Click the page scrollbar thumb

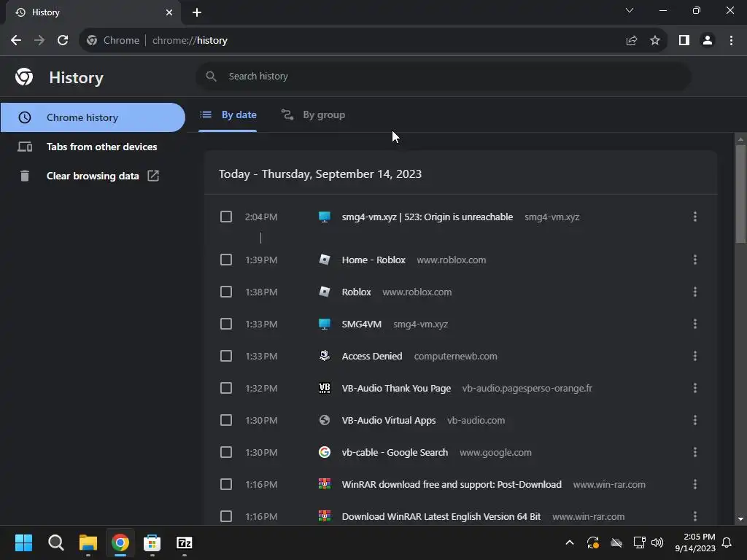tap(740, 194)
